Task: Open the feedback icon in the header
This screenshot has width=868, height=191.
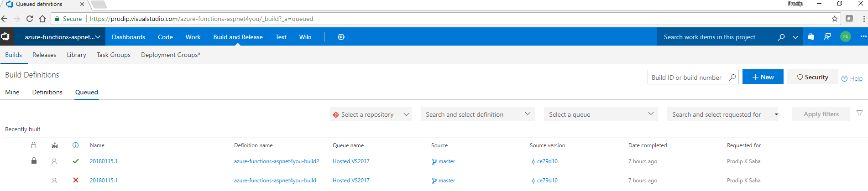Action: (x=827, y=36)
